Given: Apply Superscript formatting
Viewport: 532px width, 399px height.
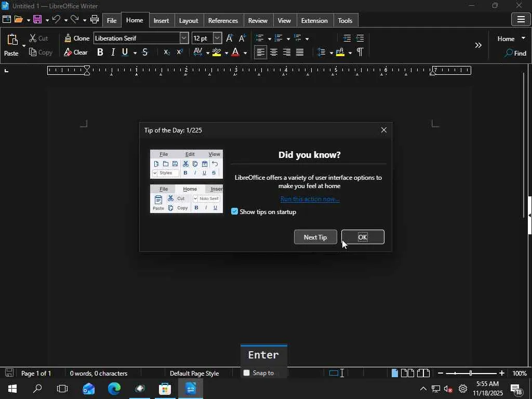Looking at the screenshot, I should pos(180,52).
